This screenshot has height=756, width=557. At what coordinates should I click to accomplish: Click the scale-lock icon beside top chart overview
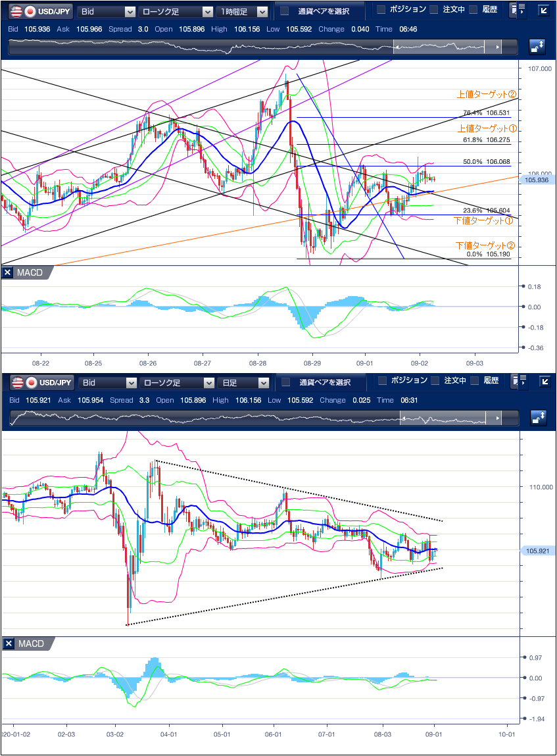[537, 47]
